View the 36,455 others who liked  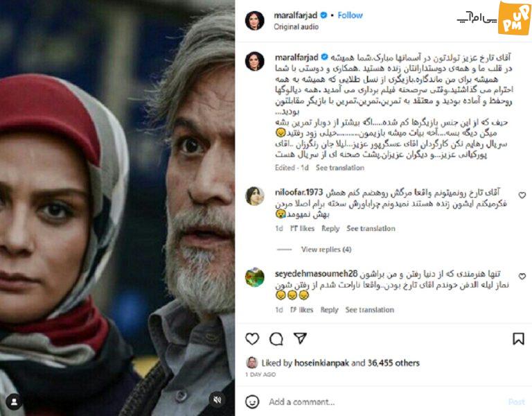tap(393, 363)
